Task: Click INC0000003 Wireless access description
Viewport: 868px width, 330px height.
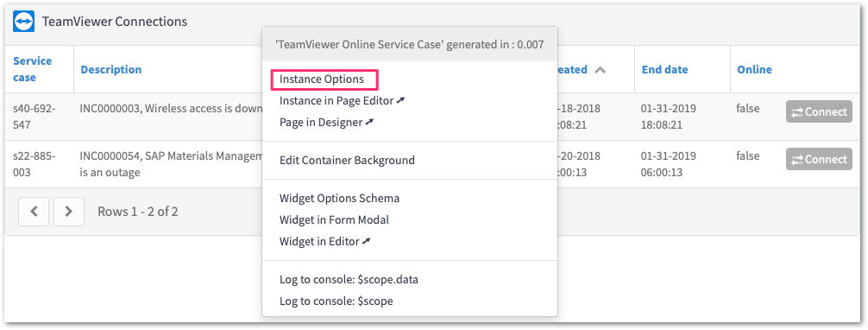Action: pos(171,109)
